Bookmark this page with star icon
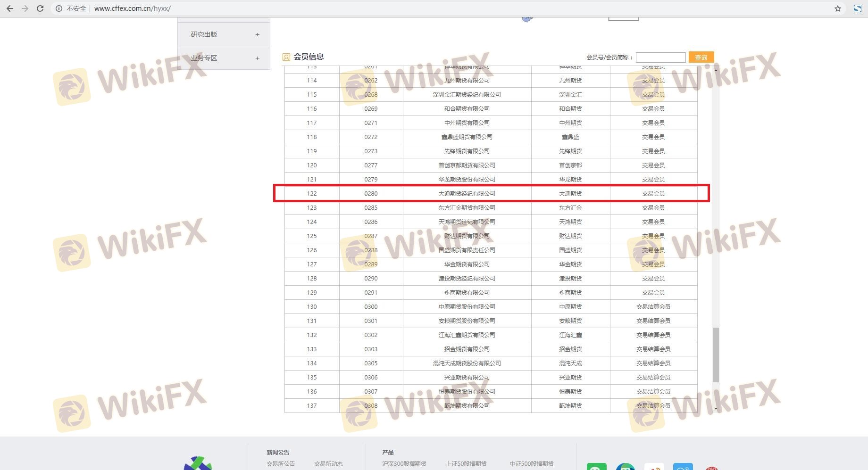The height and width of the screenshot is (470, 868). pos(837,8)
